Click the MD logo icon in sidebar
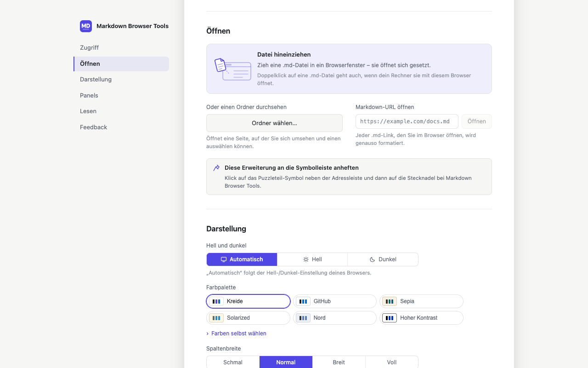 point(86,26)
